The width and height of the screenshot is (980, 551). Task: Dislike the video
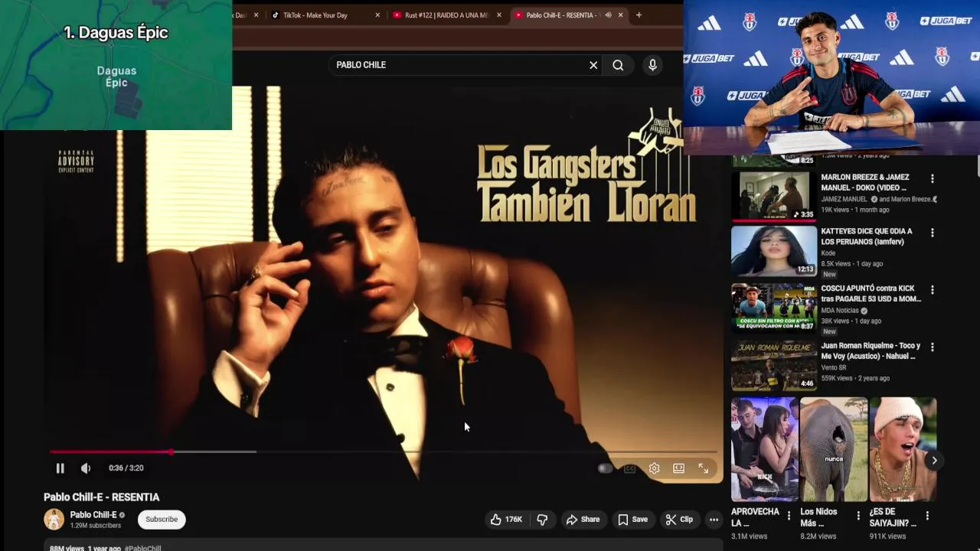[x=542, y=520]
